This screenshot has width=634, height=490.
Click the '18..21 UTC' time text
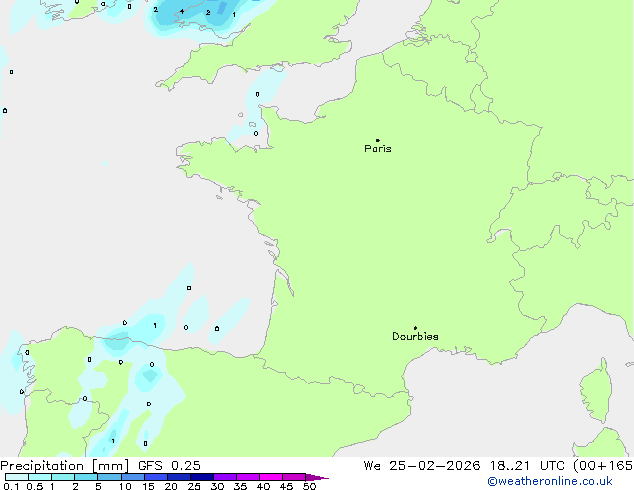(527, 466)
